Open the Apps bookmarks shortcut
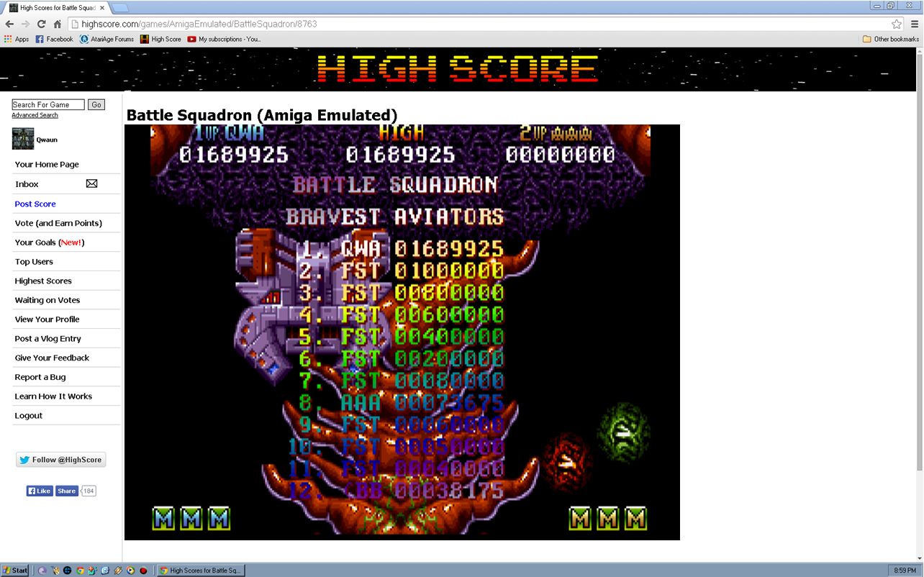924x577 pixels. click(17, 39)
